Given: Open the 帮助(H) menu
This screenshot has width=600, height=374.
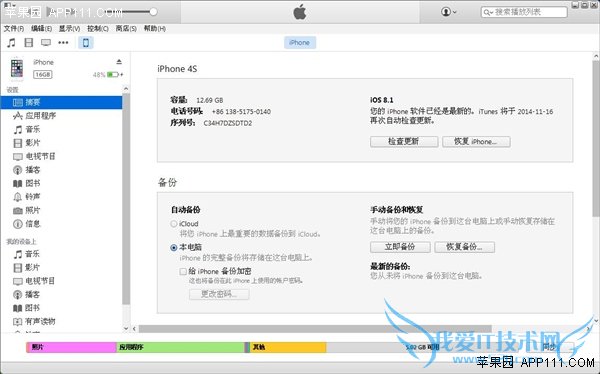Looking at the screenshot, I should coord(155,29).
